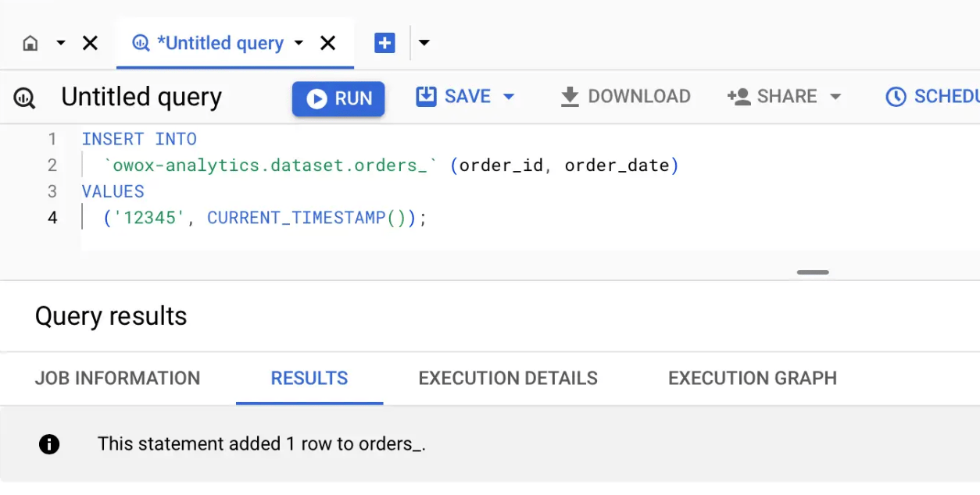Click the Query results heading

coord(111,316)
